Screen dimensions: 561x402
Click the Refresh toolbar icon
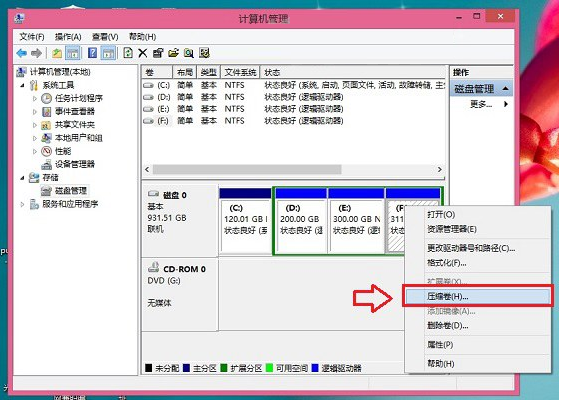tap(128, 53)
